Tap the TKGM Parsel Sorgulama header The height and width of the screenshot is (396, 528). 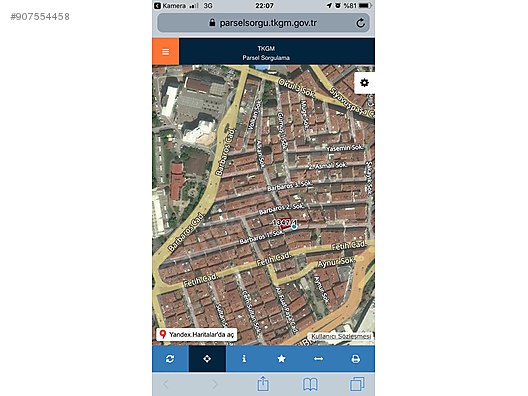[x=266, y=53]
